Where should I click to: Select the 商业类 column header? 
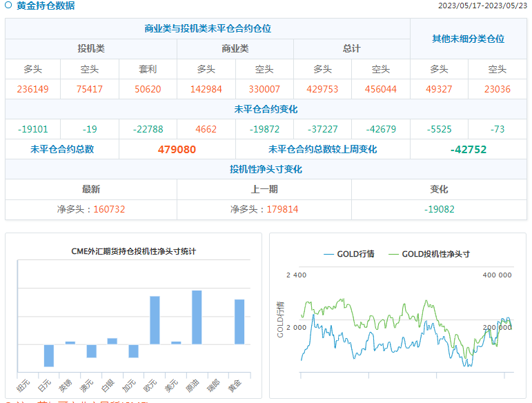[x=235, y=49]
